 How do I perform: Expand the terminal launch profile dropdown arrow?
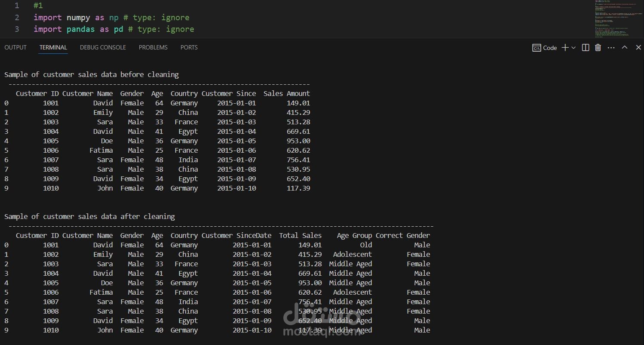click(x=573, y=48)
